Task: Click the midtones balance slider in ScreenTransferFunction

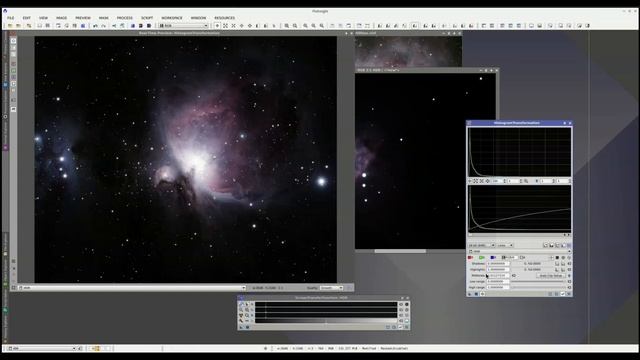Action: pos(326,321)
